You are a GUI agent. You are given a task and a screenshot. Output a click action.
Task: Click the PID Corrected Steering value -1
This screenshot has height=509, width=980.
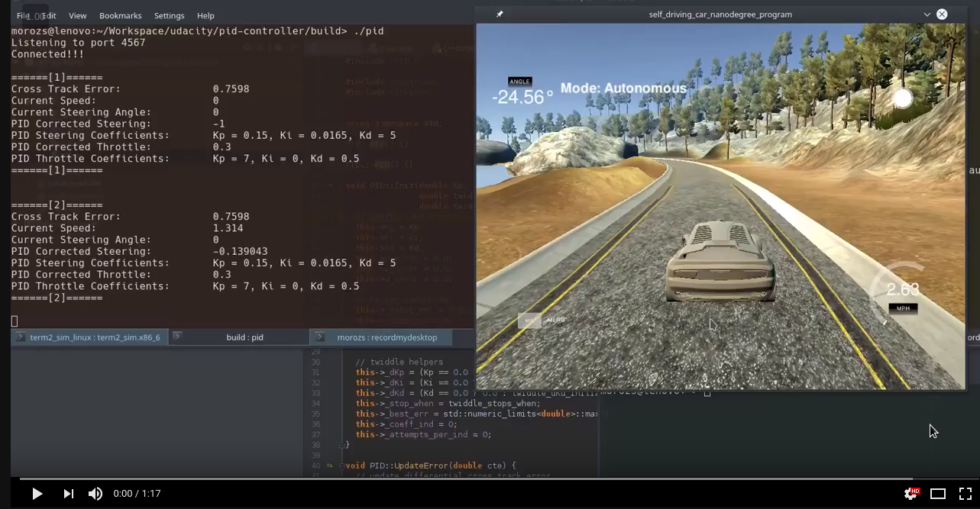pos(218,124)
